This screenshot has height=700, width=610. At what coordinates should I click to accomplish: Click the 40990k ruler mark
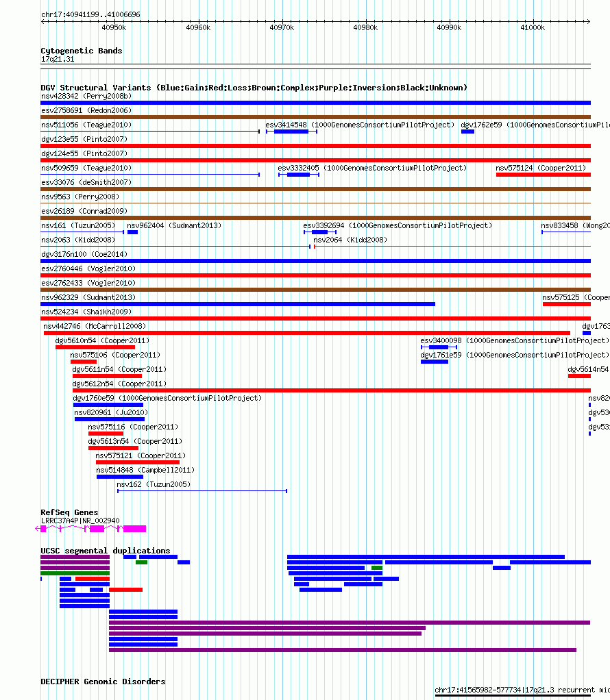(449, 27)
